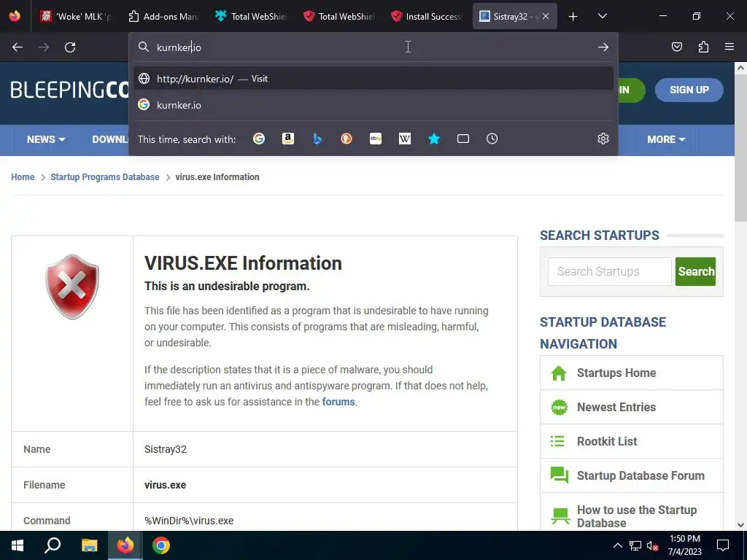The width and height of the screenshot is (747, 560).
Task: Click the taskbar clock showing 1:50 PM
Action: pyautogui.click(x=684, y=545)
